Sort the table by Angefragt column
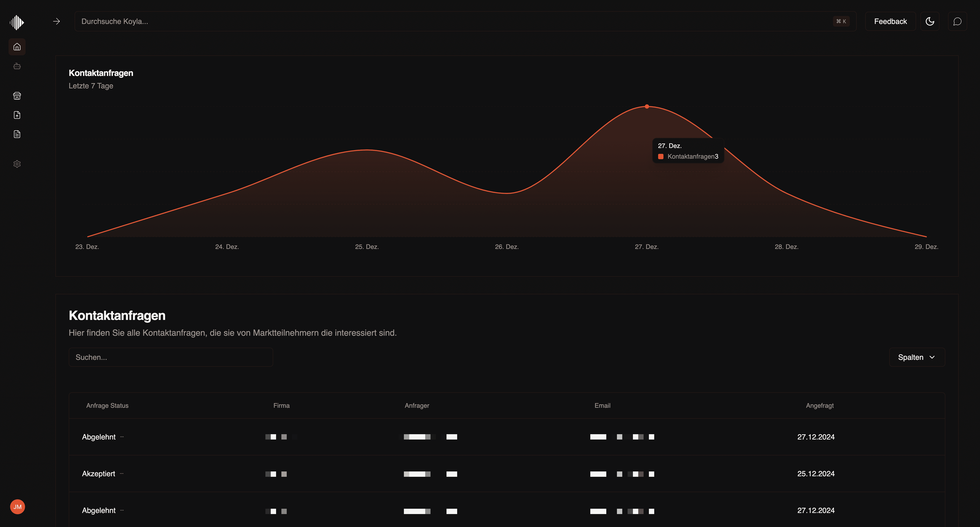Viewport: 980px width, 527px height. tap(819, 406)
